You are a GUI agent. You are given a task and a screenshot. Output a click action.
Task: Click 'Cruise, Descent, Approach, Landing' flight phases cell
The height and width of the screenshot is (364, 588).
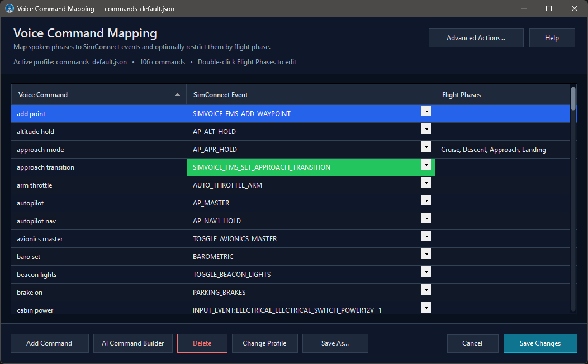point(502,150)
